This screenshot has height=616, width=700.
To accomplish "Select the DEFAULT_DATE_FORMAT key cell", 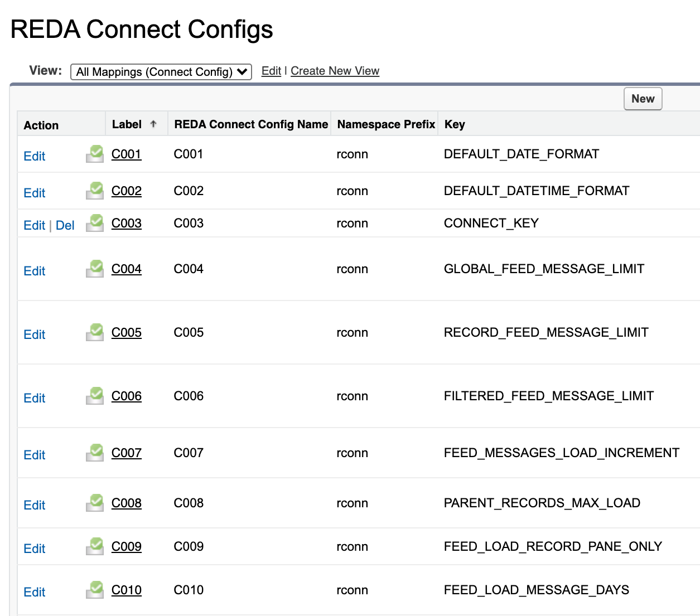I will [x=522, y=154].
